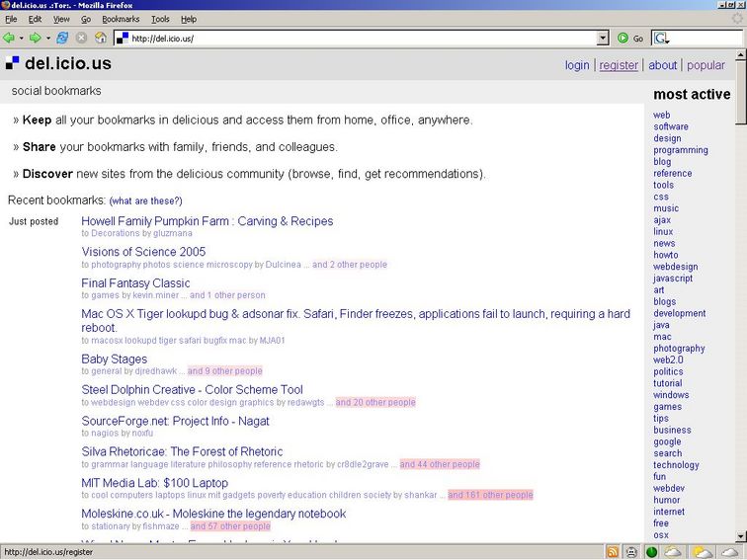Click the vertical scrollbar up arrow
The height and width of the screenshot is (560, 747).
(741, 55)
